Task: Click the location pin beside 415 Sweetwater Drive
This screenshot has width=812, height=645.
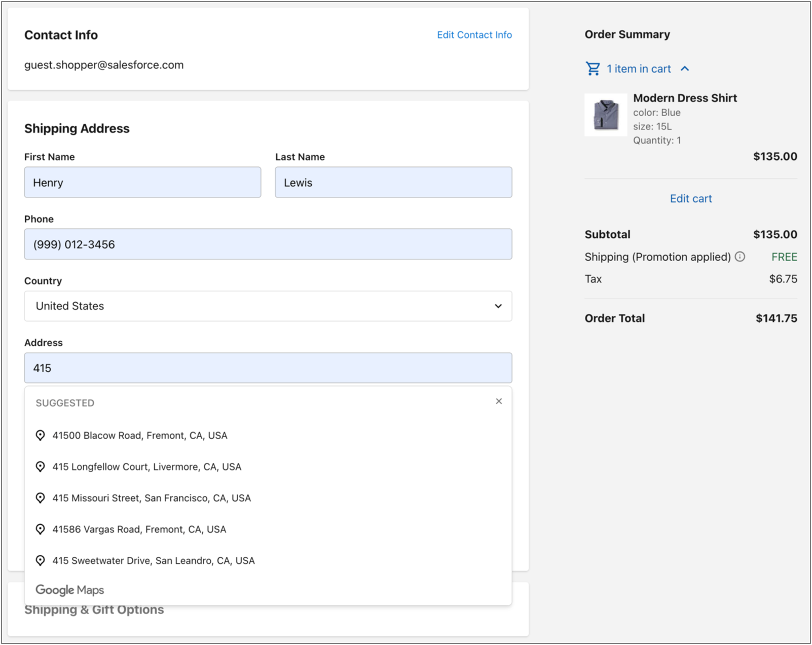Action: [x=41, y=560]
